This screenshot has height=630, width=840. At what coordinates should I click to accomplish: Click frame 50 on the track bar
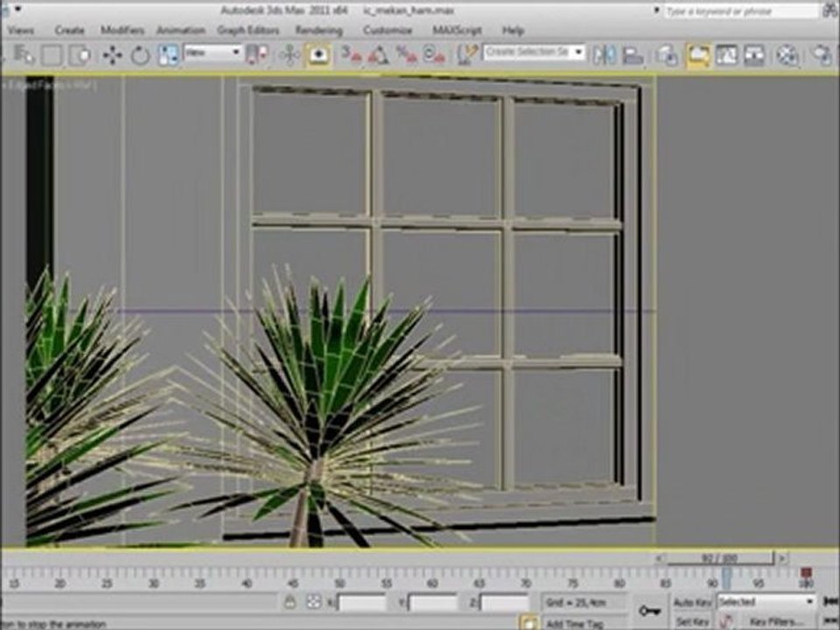tap(340, 584)
